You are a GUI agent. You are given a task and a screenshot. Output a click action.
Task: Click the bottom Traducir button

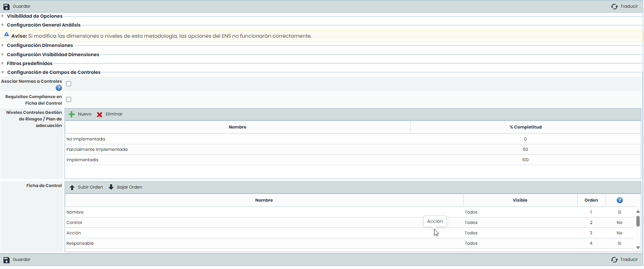tap(625, 260)
